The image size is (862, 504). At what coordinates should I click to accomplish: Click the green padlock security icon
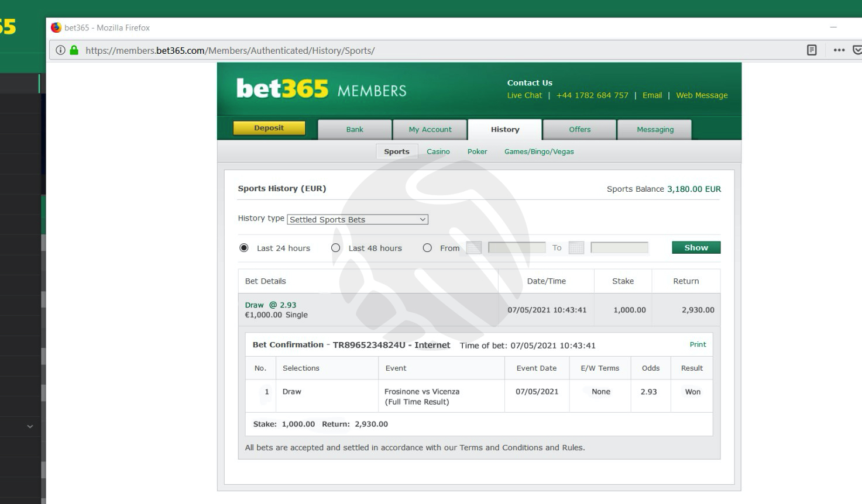click(74, 50)
